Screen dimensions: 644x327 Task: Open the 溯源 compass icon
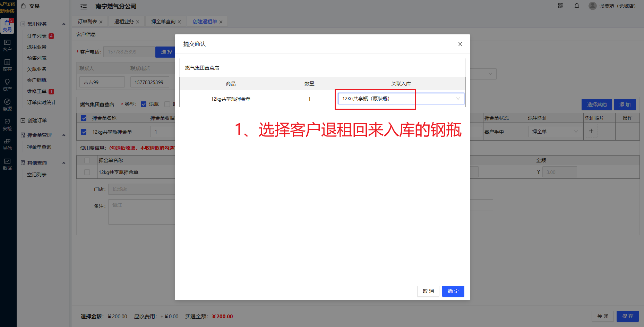tap(7, 105)
